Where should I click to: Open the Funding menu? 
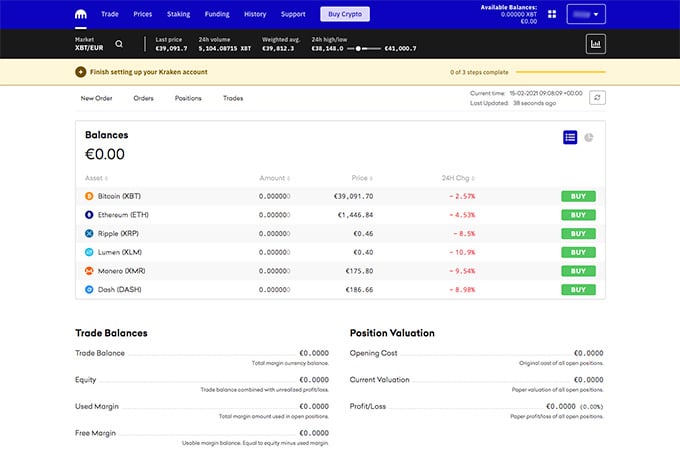[217, 14]
